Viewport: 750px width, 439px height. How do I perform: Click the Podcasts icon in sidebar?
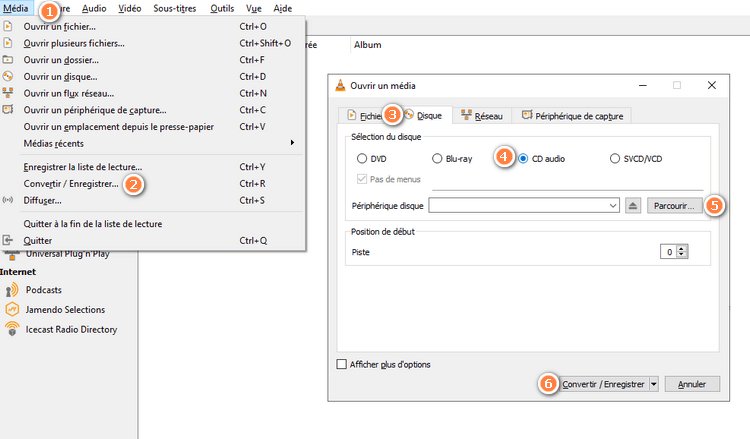point(12,289)
